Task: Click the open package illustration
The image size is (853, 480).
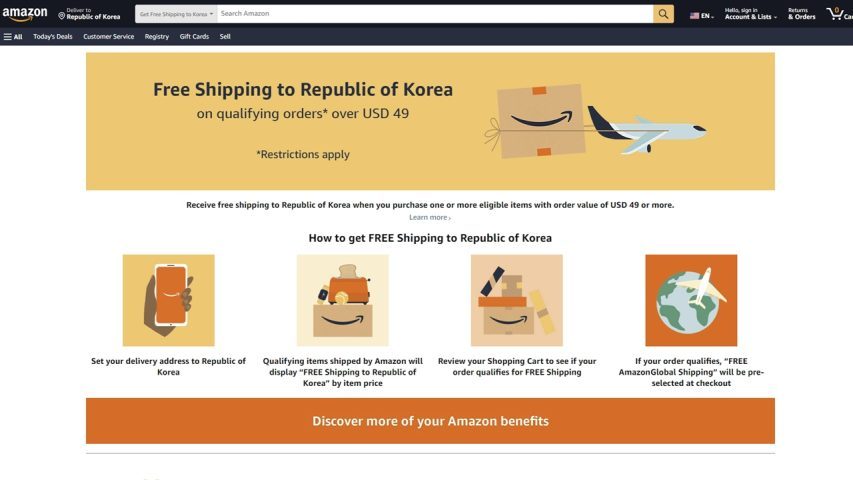Action: pyautogui.click(x=517, y=300)
